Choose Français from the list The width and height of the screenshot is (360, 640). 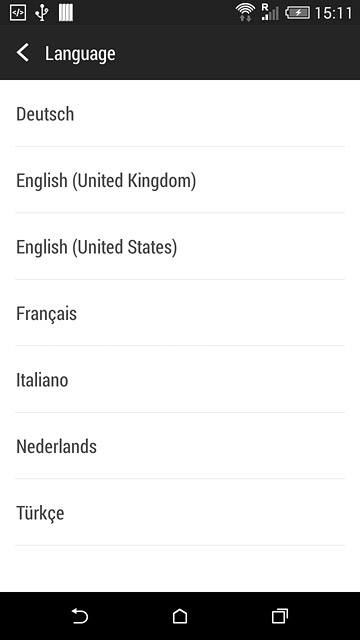pyautogui.click(x=180, y=313)
